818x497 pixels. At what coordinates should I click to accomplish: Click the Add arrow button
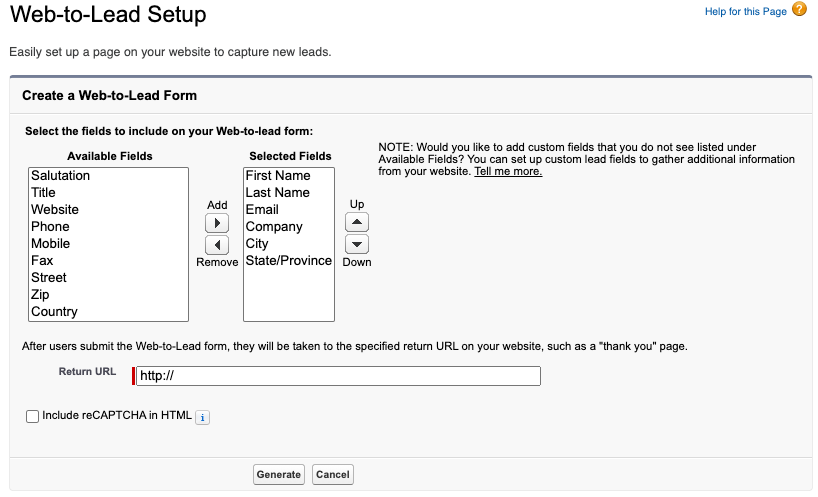pyautogui.click(x=217, y=223)
